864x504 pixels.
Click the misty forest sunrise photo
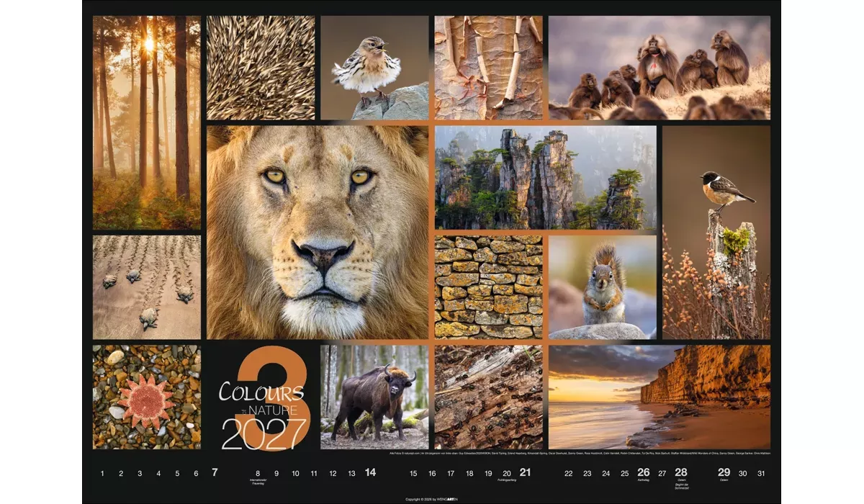pos(147,122)
